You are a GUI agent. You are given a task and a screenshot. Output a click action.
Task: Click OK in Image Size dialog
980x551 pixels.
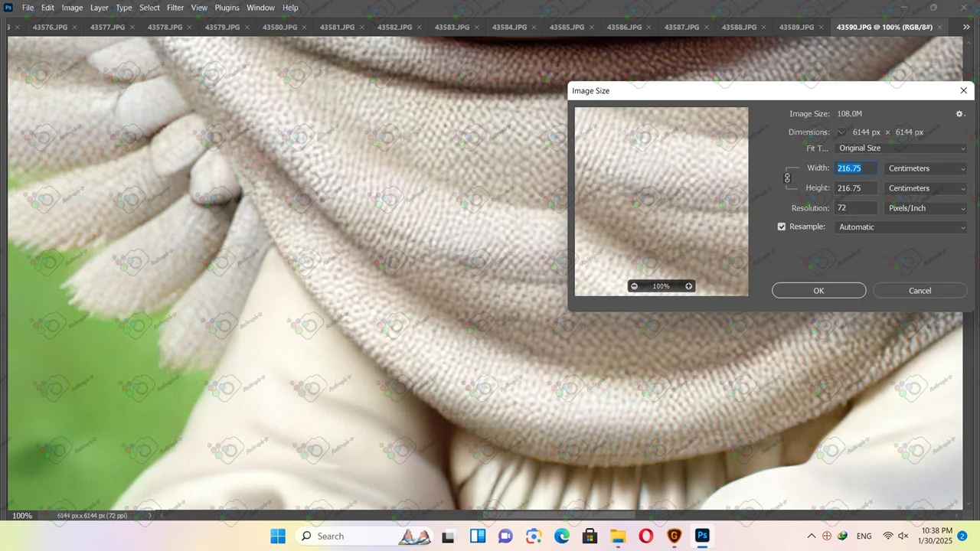[x=818, y=291]
